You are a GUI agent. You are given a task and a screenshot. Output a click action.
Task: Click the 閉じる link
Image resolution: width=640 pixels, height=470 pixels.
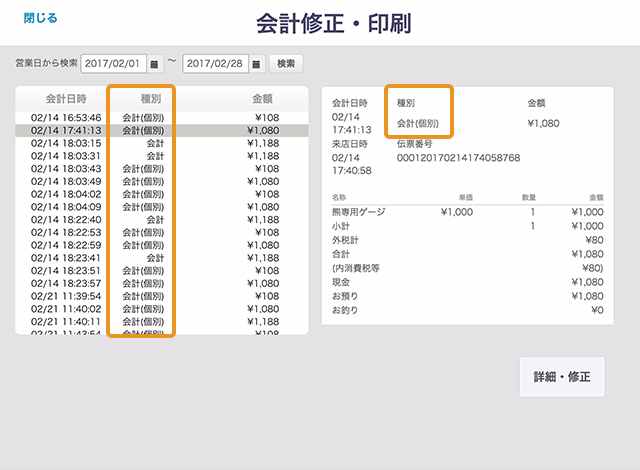(x=40, y=18)
